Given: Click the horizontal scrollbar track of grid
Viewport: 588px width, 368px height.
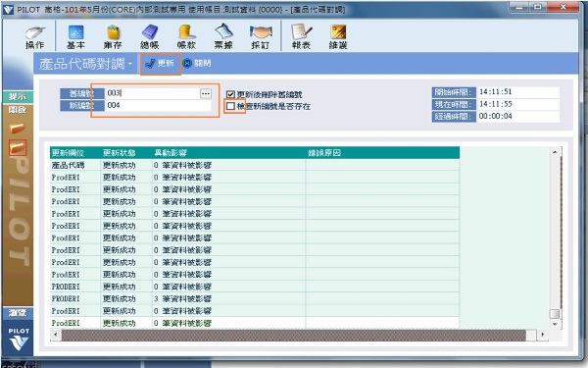Looking at the screenshot, I should pyautogui.click(x=294, y=335).
